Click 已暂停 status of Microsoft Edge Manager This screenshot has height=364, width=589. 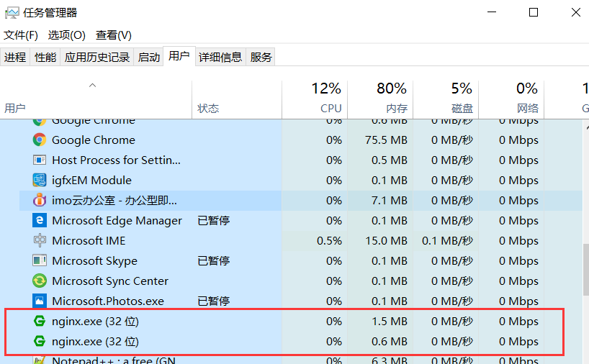(213, 220)
